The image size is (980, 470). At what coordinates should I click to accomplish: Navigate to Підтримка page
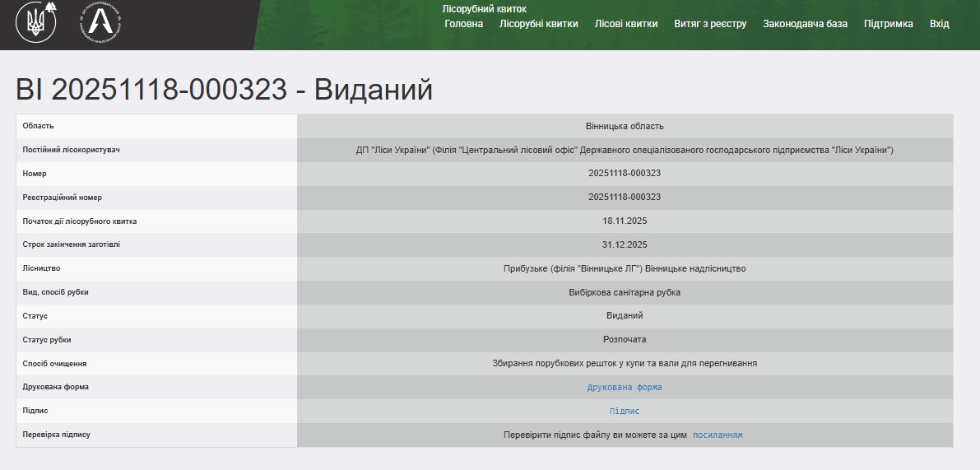pos(888,24)
